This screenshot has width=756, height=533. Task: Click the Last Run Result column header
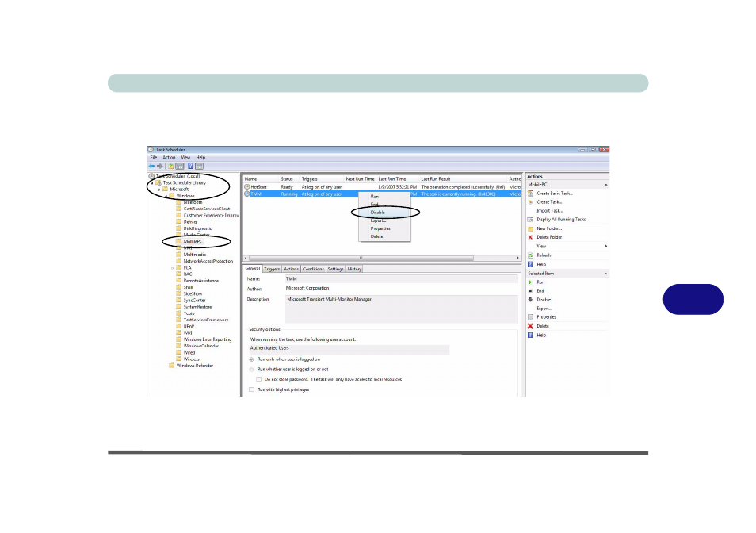pos(463,179)
